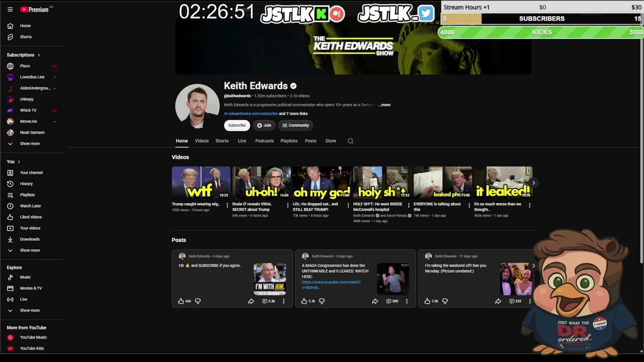Open Playlists in the sidebar
This screenshot has height=362, width=644.
27,195
